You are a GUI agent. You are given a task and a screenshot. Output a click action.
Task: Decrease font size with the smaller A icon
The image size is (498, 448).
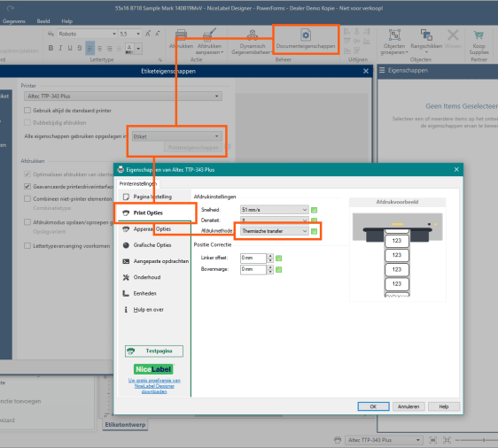(158, 34)
